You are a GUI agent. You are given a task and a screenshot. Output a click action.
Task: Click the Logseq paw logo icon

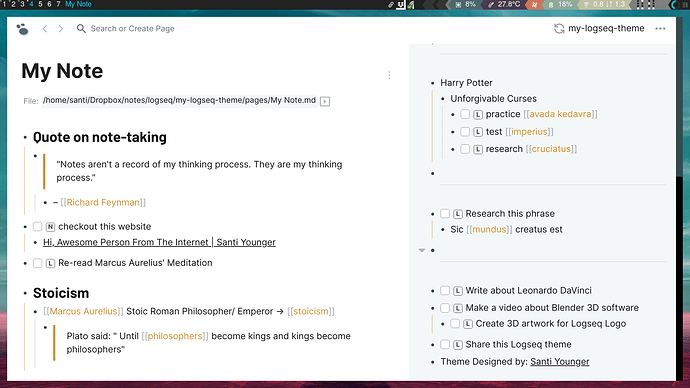pyautogui.click(x=22, y=29)
